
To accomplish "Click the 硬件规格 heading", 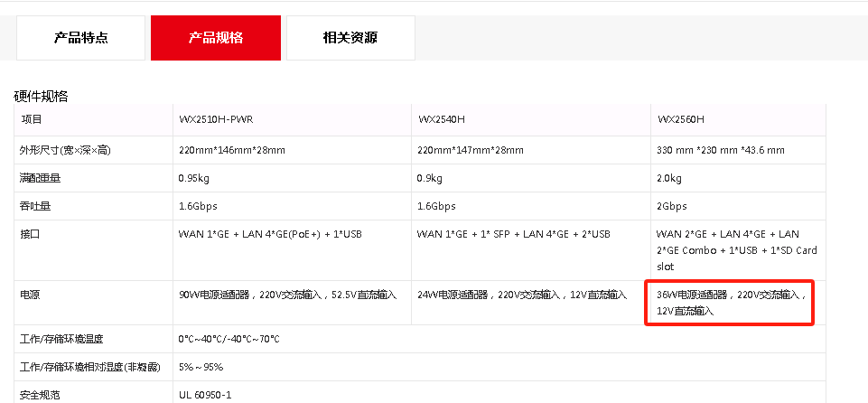I will [41, 97].
